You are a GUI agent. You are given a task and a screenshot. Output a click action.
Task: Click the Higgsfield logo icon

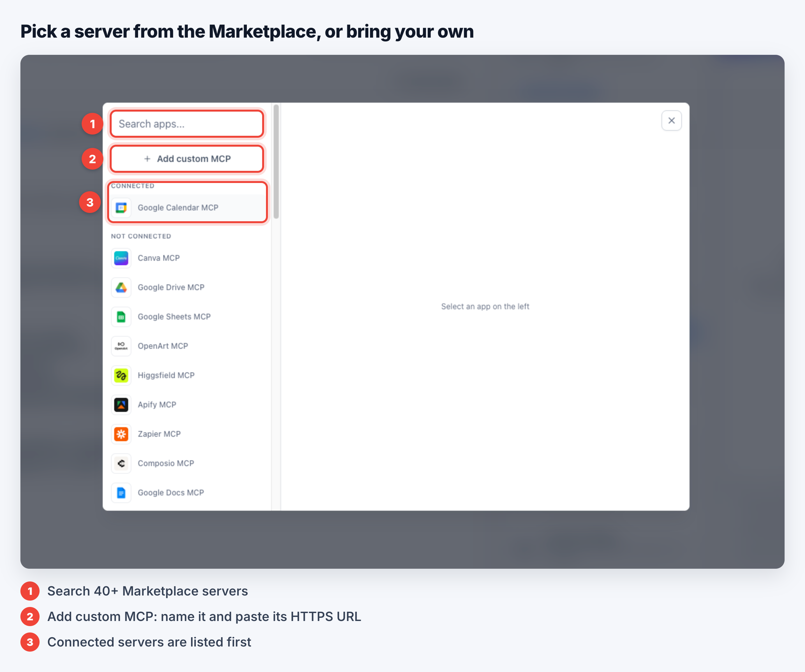pyautogui.click(x=121, y=376)
